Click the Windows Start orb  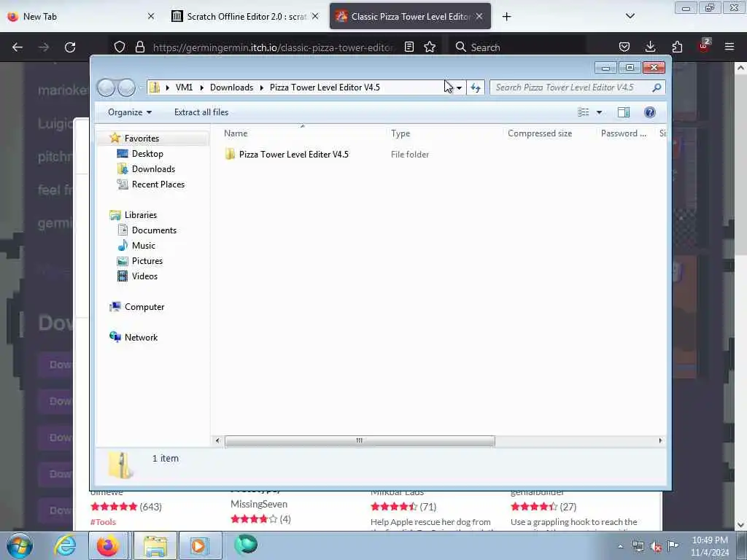(20, 545)
